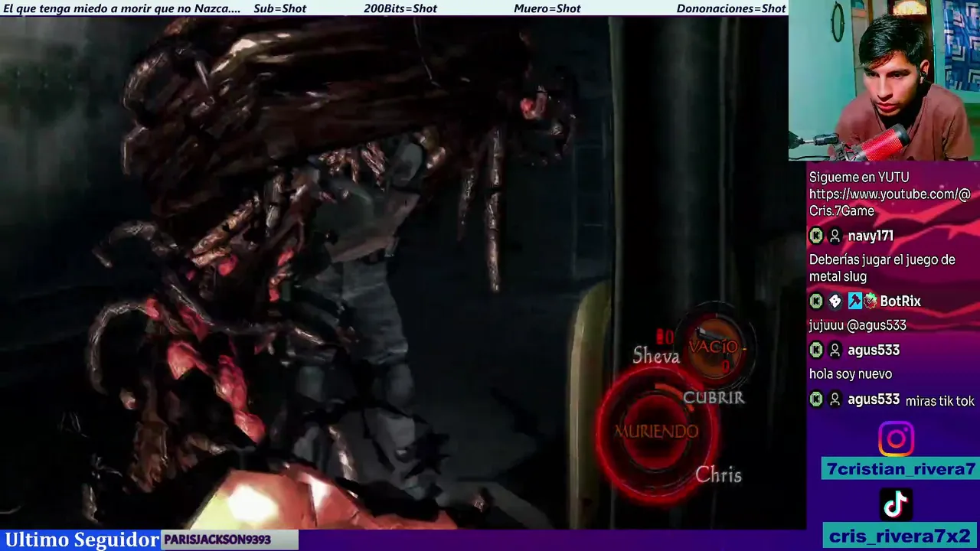Click the CUBRIR prompt in game HUD

[714, 398]
